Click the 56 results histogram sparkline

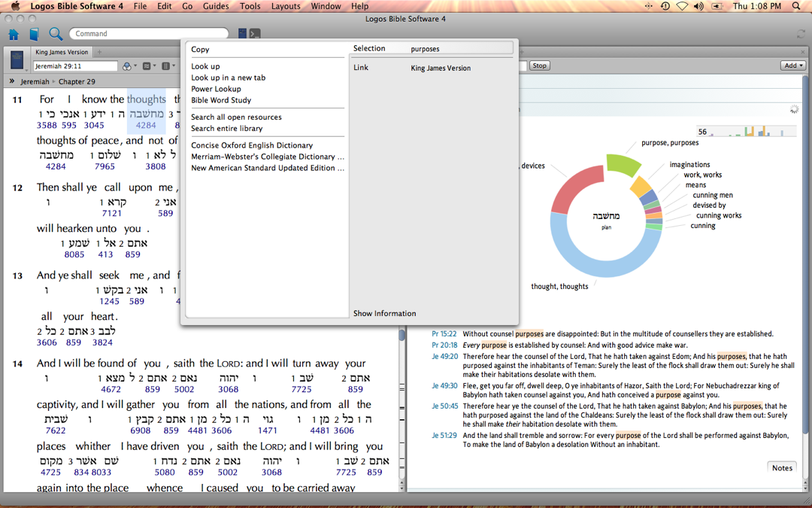(747, 131)
